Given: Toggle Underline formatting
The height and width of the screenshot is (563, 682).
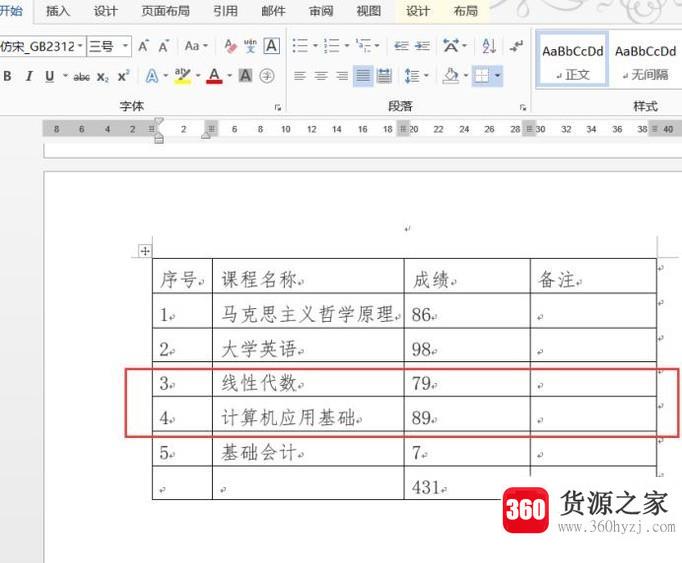Looking at the screenshot, I should (50, 77).
